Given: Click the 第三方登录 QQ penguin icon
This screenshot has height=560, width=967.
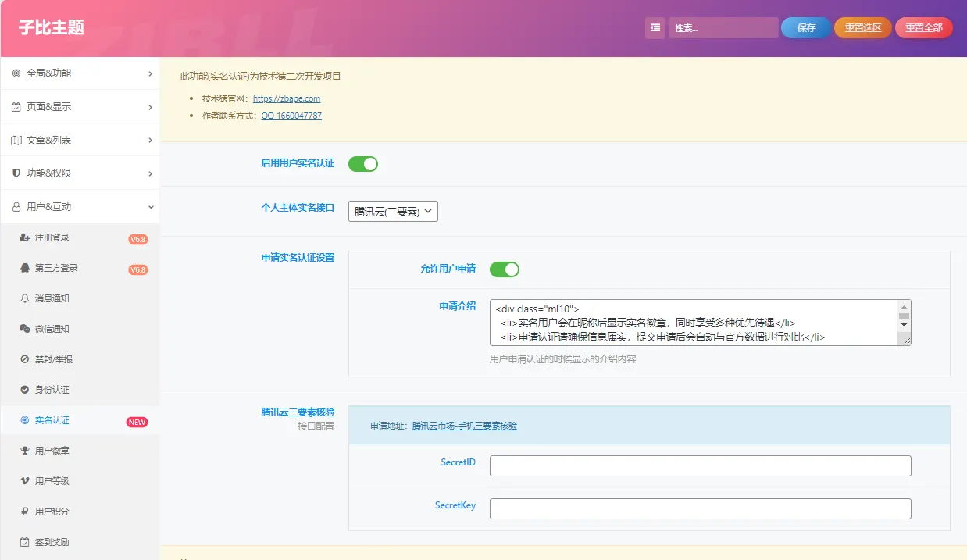Looking at the screenshot, I should [x=25, y=268].
